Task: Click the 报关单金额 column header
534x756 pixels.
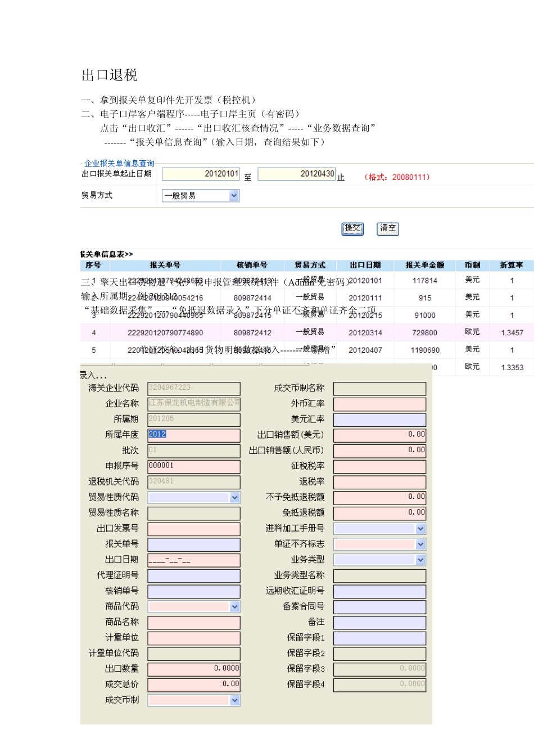Action: [x=424, y=265]
